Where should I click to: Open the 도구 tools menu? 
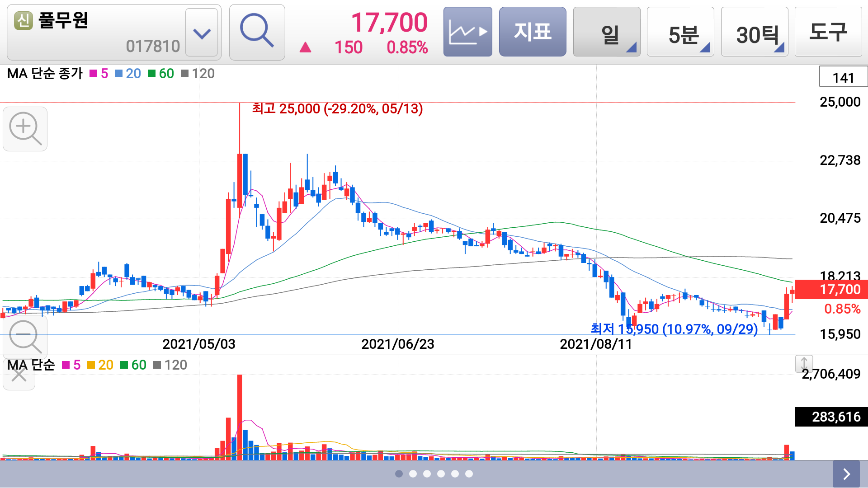(x=828, y=32)
